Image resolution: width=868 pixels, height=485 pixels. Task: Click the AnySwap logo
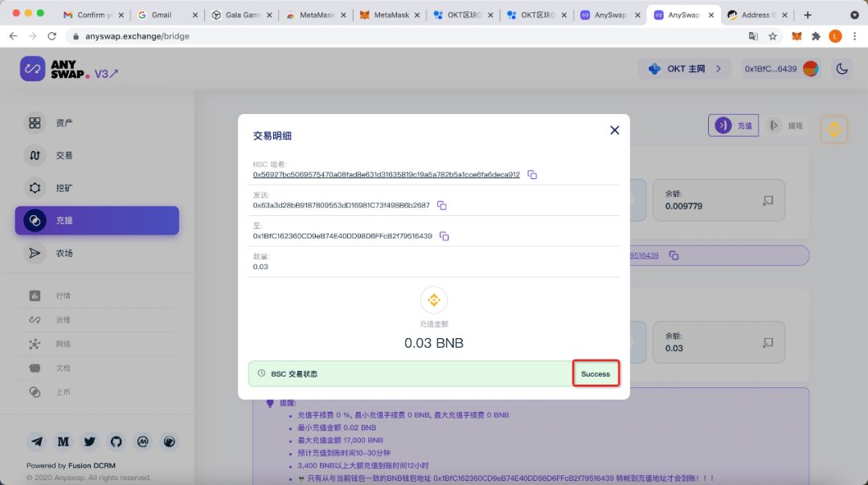click(55, 69)
